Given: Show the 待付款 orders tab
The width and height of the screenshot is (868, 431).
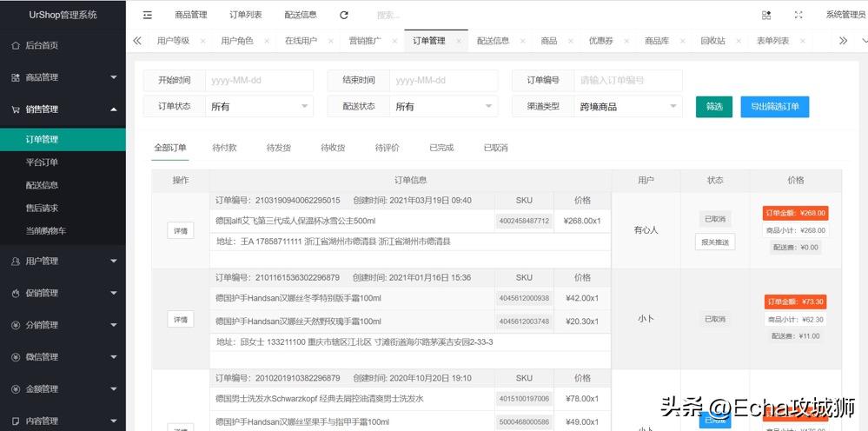Looking at the screenshot, I should (224, 148).
